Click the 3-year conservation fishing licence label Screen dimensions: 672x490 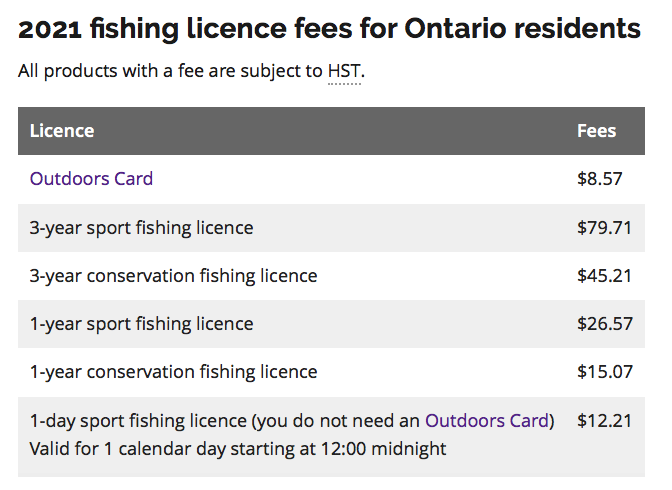[173, 276]
